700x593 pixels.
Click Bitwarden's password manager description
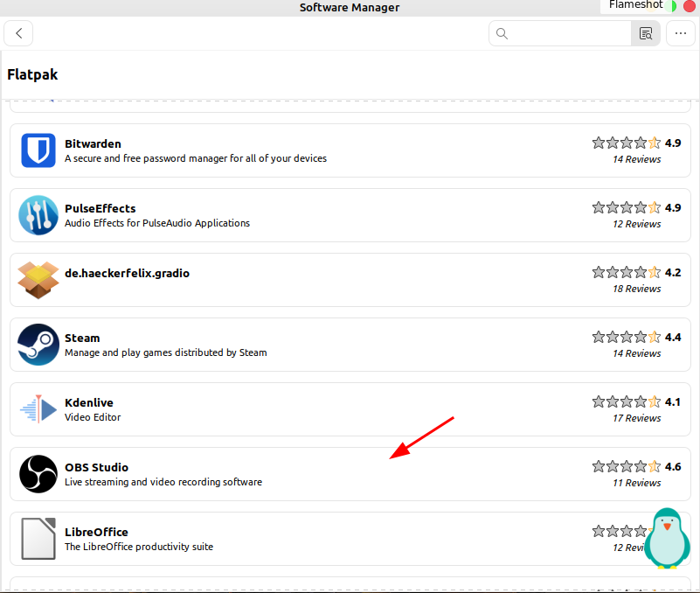196,158
